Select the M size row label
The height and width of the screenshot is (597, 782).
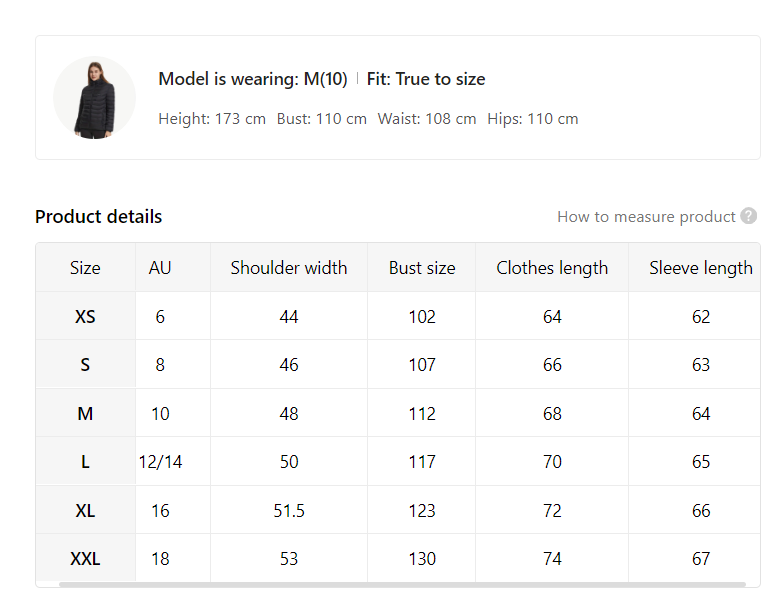[x=85, y=413]
